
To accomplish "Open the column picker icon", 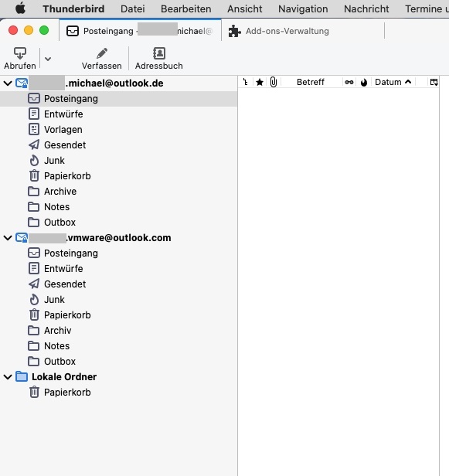I will (x=434, y=82).
